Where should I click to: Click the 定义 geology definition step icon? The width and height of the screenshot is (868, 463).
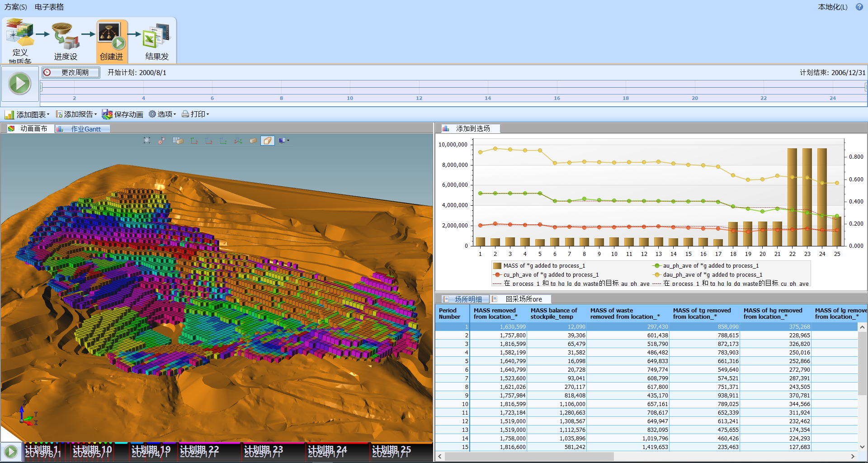20,33
